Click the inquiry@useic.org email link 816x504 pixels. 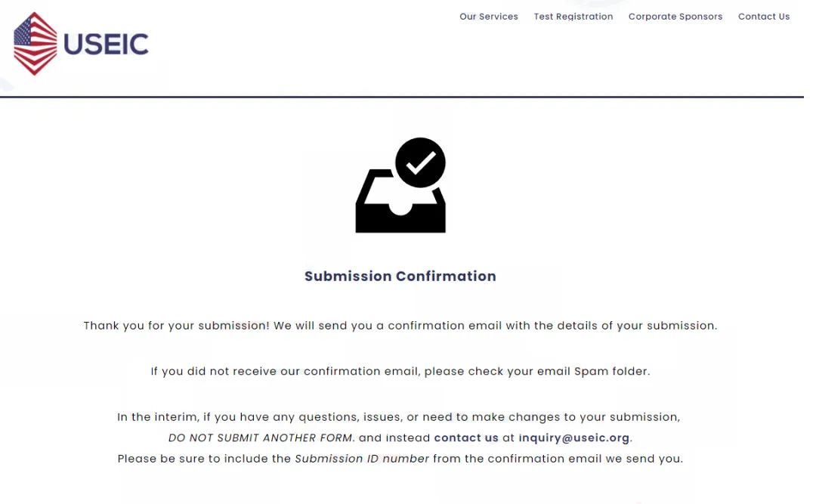pyautogui.click(x=574, y=438)
